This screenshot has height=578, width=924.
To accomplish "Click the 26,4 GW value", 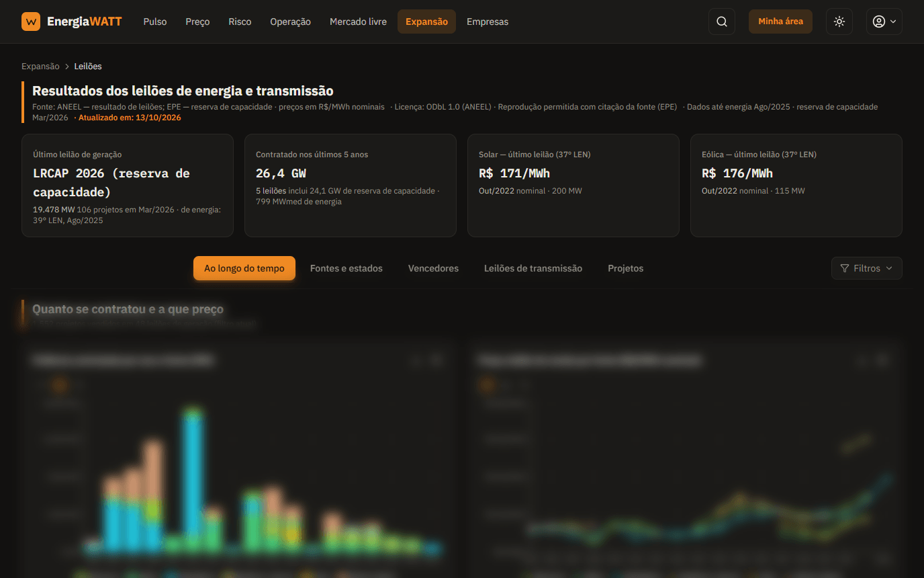I will click(x=281, y=173).
